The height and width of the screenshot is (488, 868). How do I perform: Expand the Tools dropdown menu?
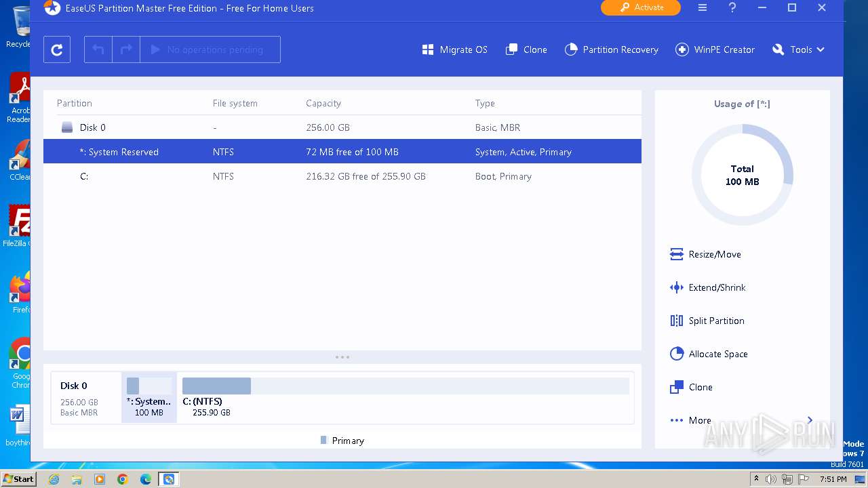[x=798, y=49]
